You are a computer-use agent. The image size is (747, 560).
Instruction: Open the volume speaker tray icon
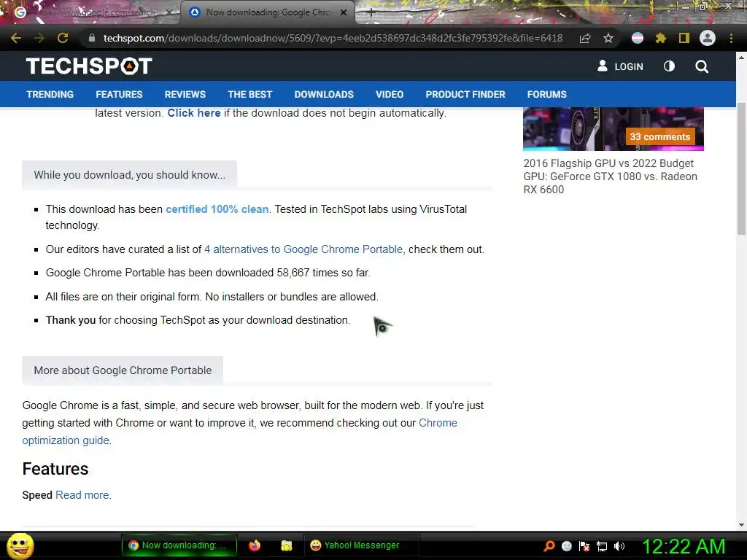[619, 546]
